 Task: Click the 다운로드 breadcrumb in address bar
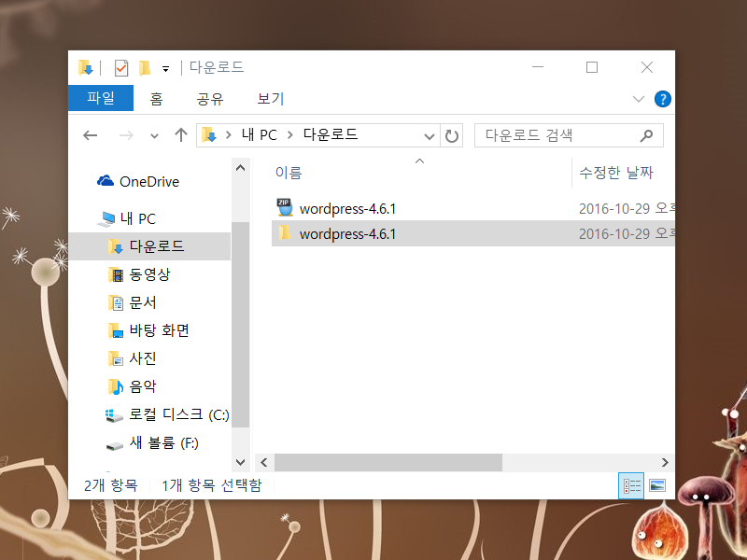pyautogui.click(x=331, y=134)
